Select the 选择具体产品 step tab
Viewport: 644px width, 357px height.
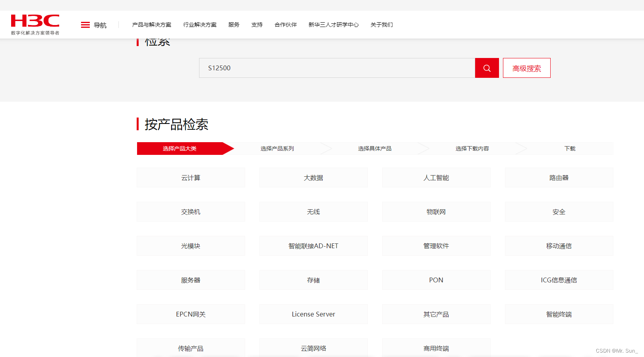click(375, 149)
